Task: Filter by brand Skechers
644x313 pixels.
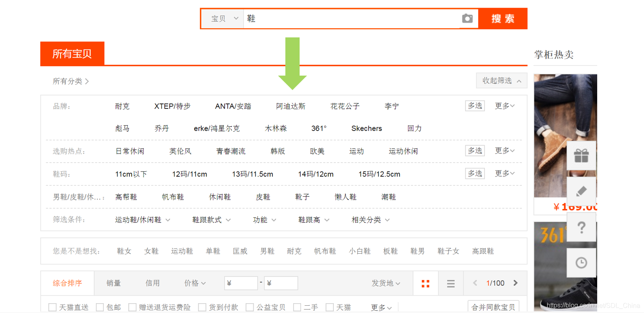Action: click(367, 128)
